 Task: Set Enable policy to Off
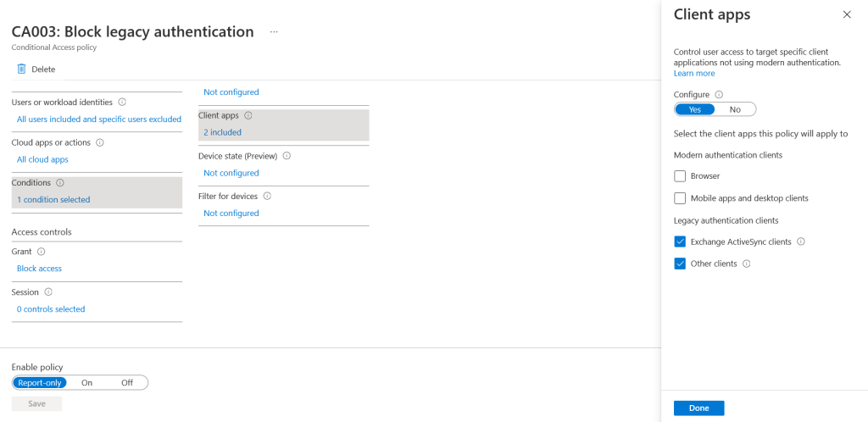[127, 383]
